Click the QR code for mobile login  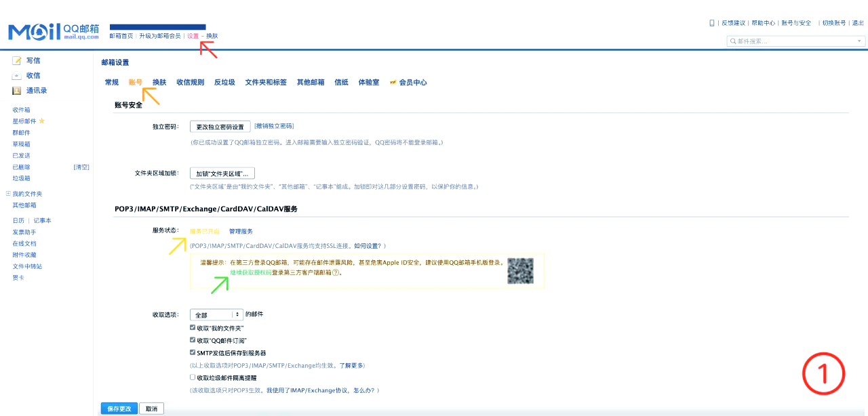pos(521,270)
